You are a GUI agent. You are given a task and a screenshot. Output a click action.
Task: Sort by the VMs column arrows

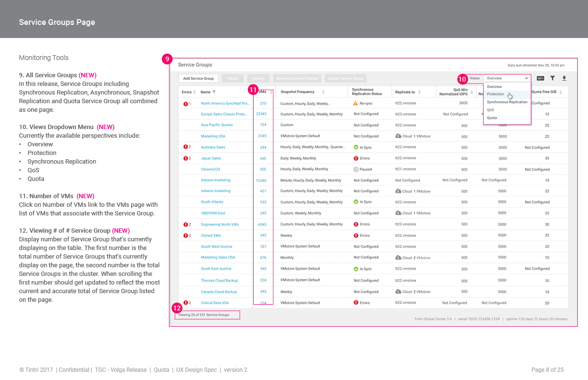tap(271, 92)
